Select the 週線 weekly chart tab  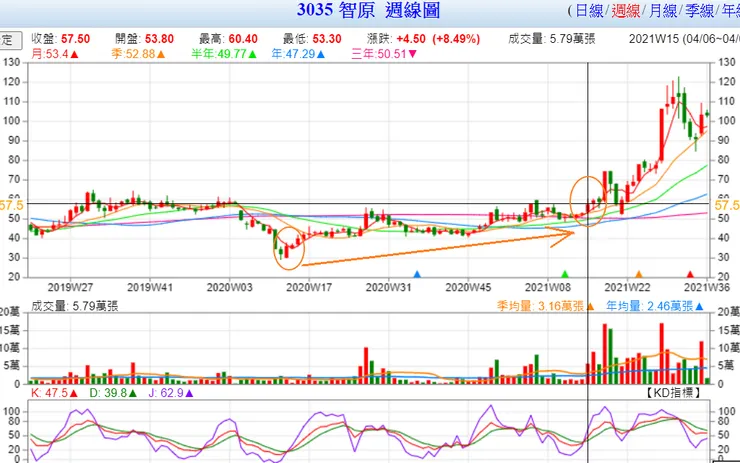click(x=625, y=10)
